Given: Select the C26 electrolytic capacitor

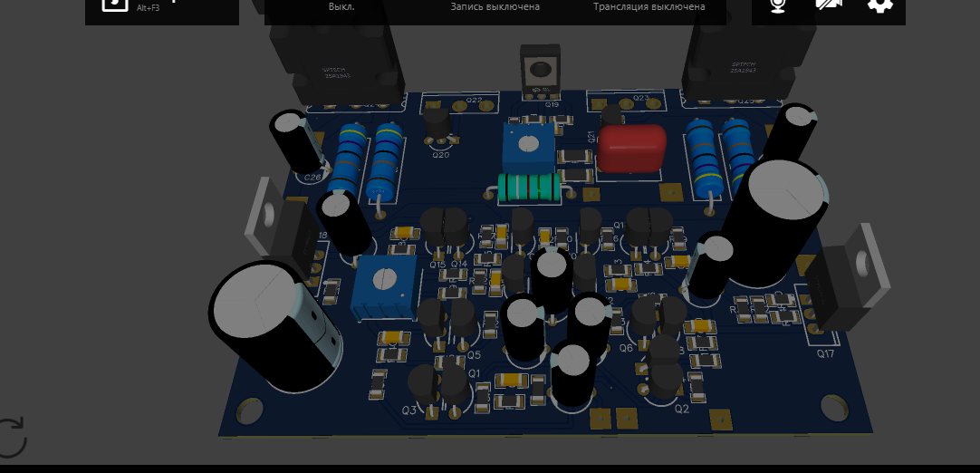Looking at the screenshot, I should (x=294, y=140).
